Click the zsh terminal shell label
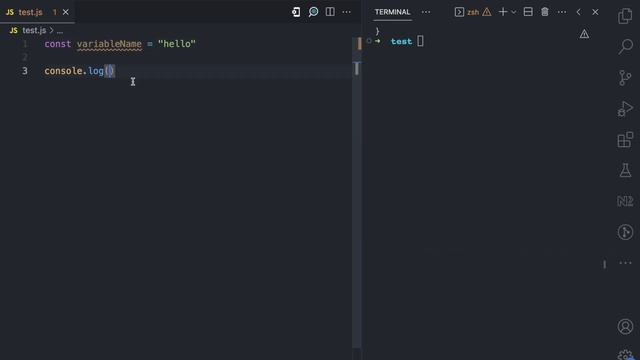 click(x=473, y=12)
